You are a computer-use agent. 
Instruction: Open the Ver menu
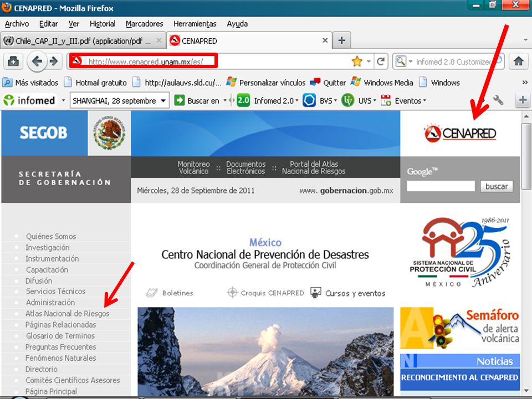(x=74, y=24)
